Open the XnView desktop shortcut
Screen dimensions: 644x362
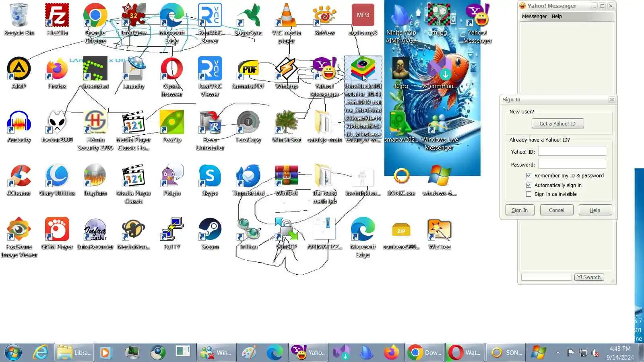pyautogui.click(x=324, y=19)
